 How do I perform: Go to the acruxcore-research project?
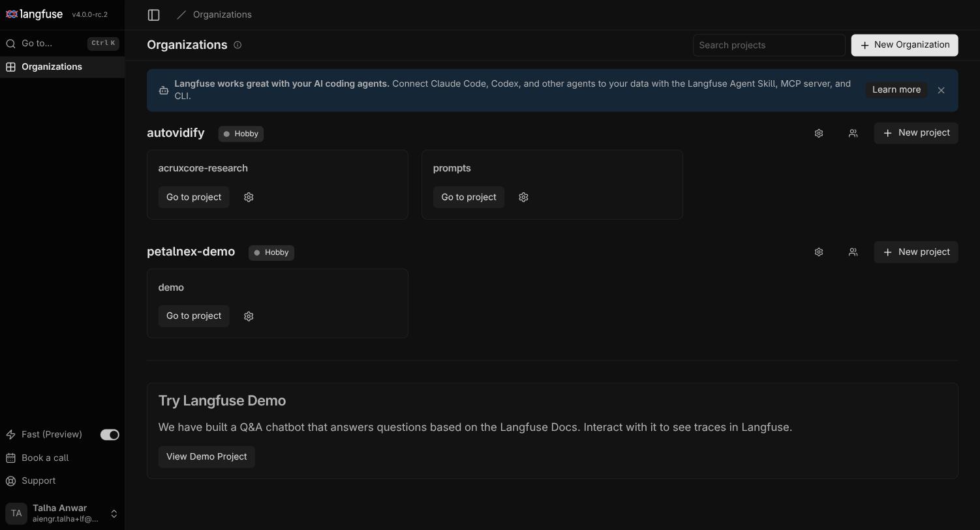pyautogui.click(x=194, y=197)
